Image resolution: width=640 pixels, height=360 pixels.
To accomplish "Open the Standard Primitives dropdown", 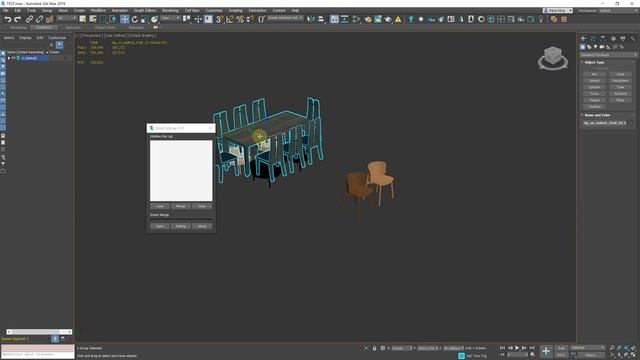I will 608,55.
